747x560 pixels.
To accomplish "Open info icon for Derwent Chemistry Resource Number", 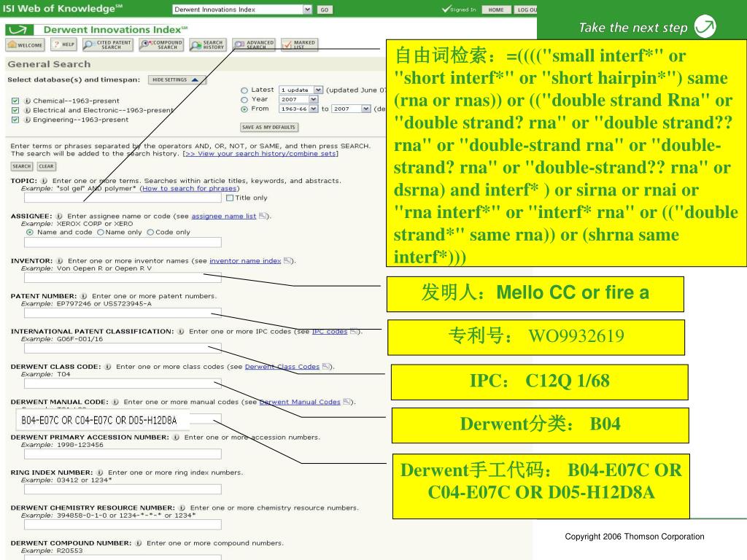I will (x=182, y=507).
